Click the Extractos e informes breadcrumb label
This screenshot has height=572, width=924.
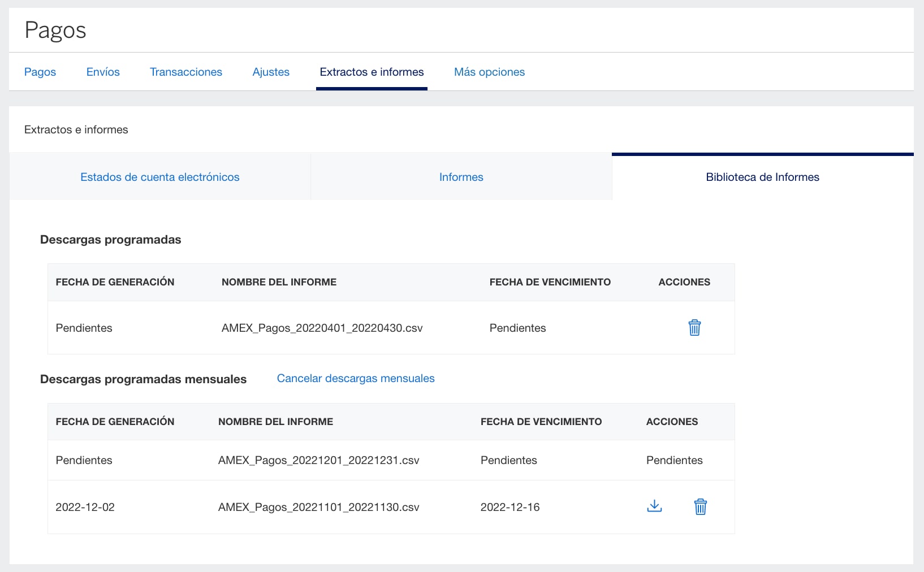[76, 129]
